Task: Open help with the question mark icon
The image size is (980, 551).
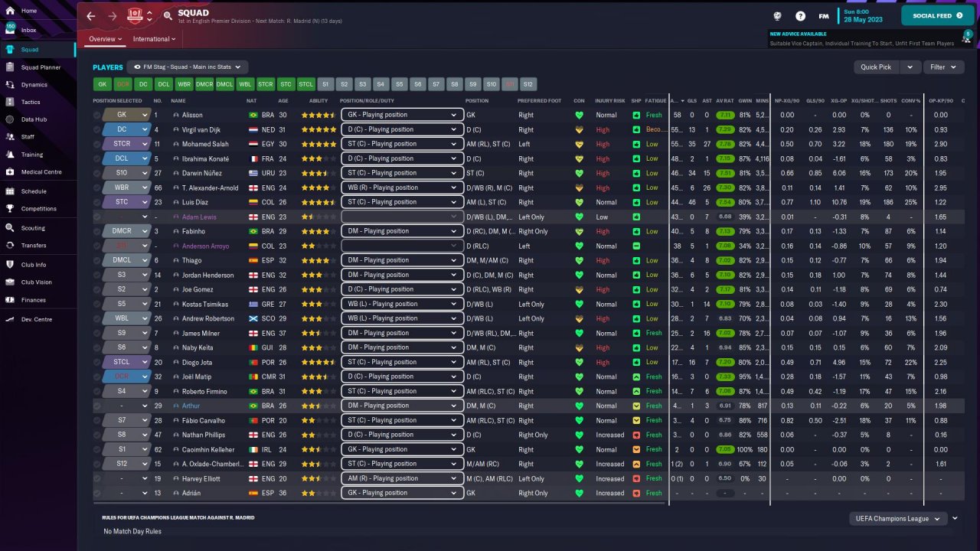Action: pyautogui.click(x=800, y=15)
